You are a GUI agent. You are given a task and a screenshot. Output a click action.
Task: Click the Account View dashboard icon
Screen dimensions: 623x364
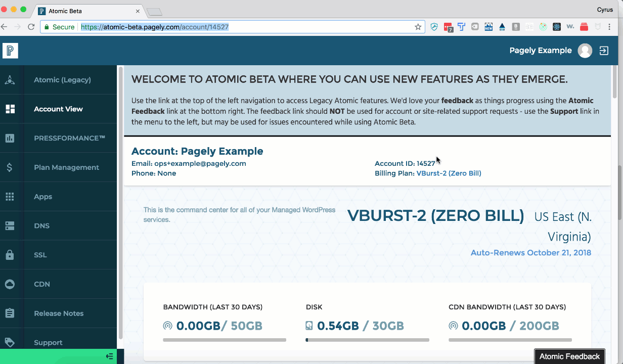click(x=10, y=109)
